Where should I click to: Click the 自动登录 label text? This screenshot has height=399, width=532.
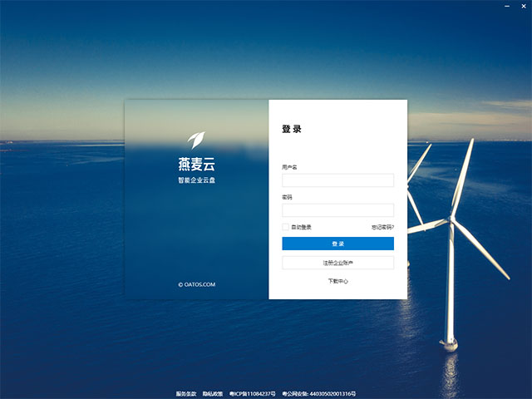[301, 227]
